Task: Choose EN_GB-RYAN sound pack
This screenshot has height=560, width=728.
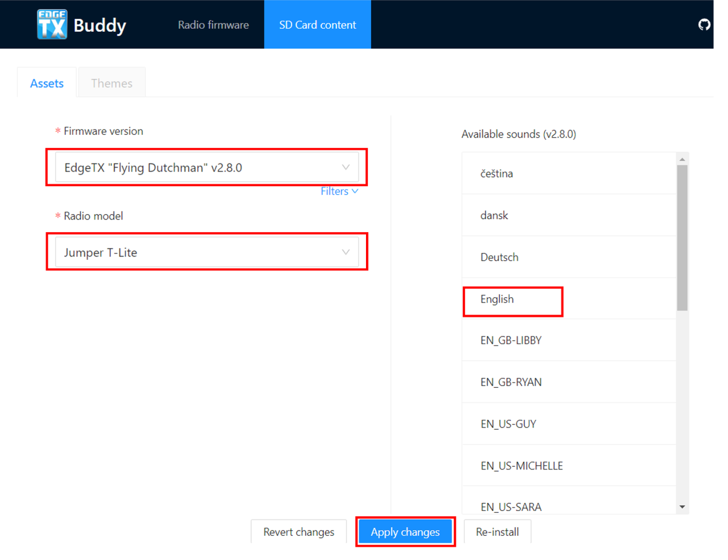Action: click(569, 382)
